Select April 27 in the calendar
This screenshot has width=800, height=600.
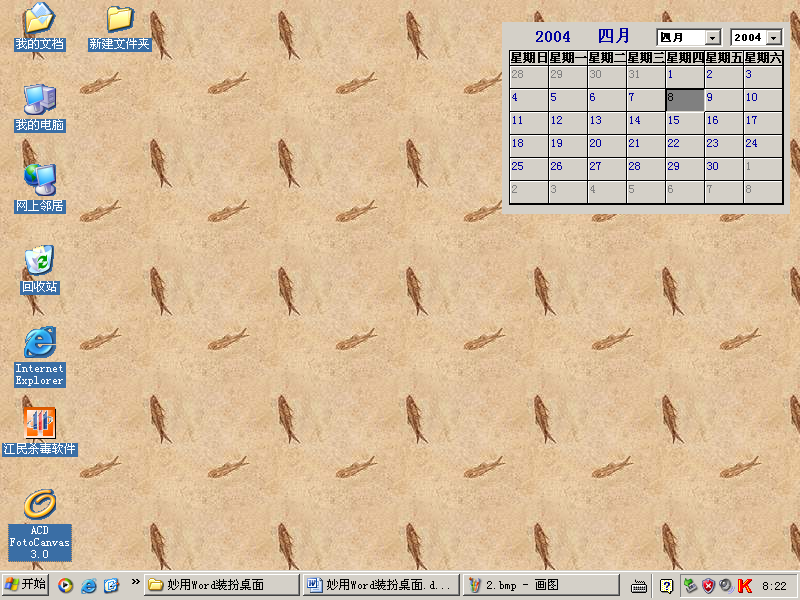pyautogui.click(x=607, y=169)
